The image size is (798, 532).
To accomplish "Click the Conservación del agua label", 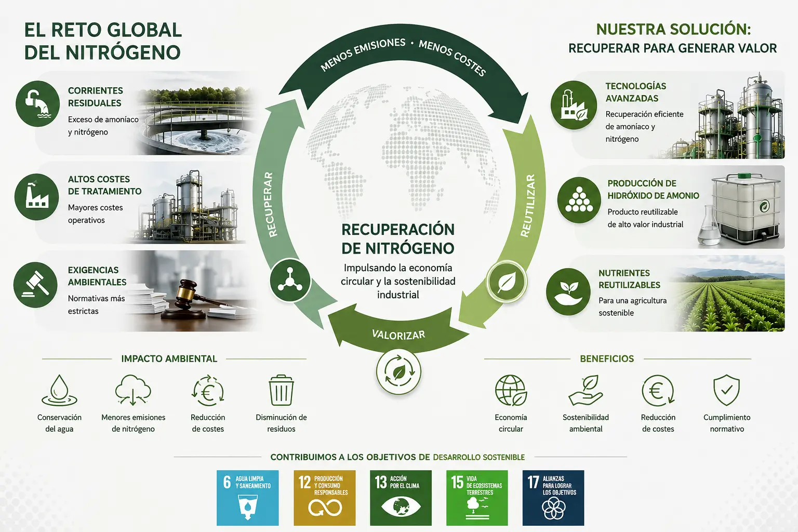I will [x=59, y=423].
